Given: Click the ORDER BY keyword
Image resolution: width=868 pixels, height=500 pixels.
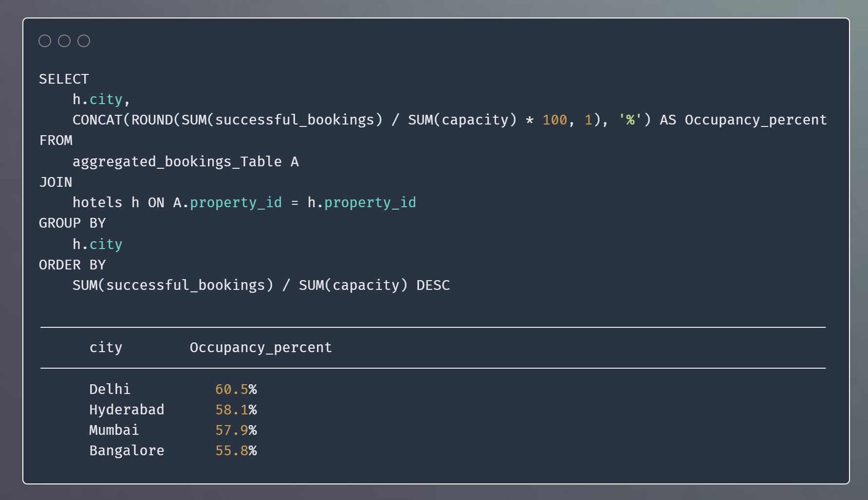Looking at the screenshot, I should (72, 265).
